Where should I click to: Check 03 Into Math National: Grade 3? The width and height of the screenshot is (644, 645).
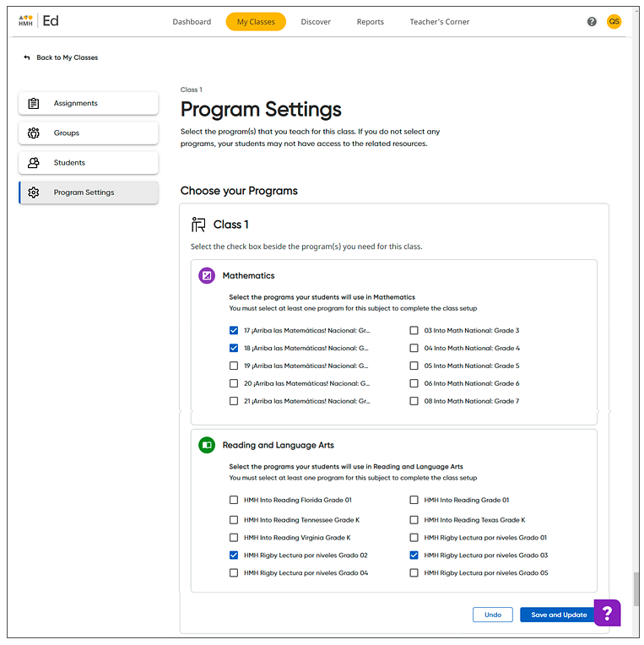point(414,331)
